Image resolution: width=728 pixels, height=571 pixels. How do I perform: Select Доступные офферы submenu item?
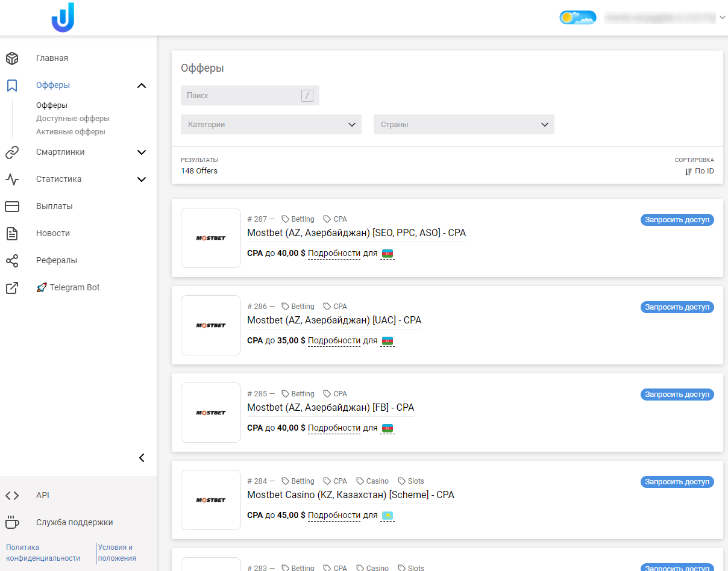click(73, 119)
